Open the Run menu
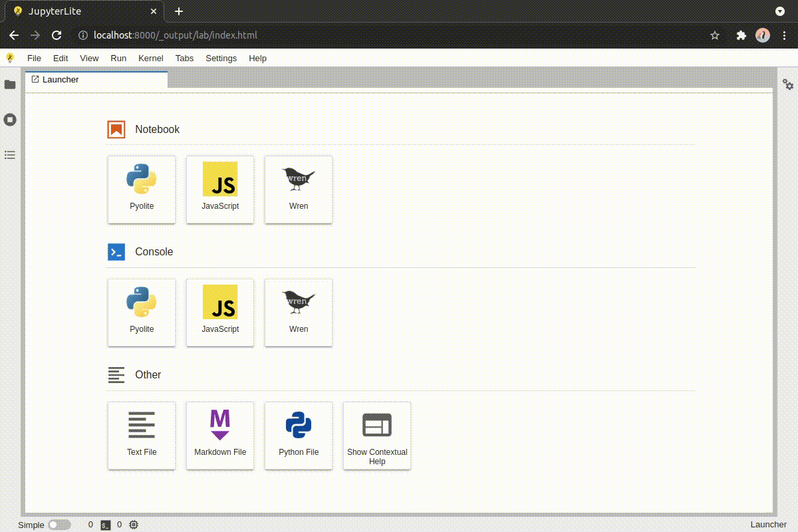798x532 pixels. coord(118,58)
